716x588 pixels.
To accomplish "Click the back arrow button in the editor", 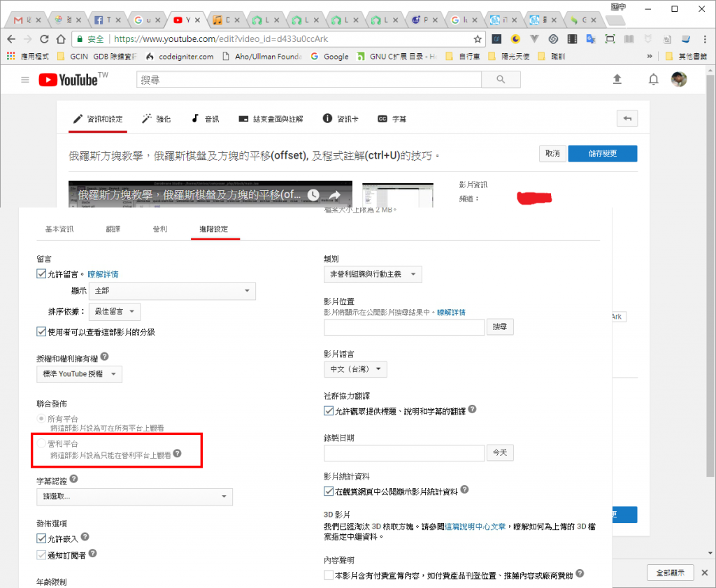I will click(627, 119).
